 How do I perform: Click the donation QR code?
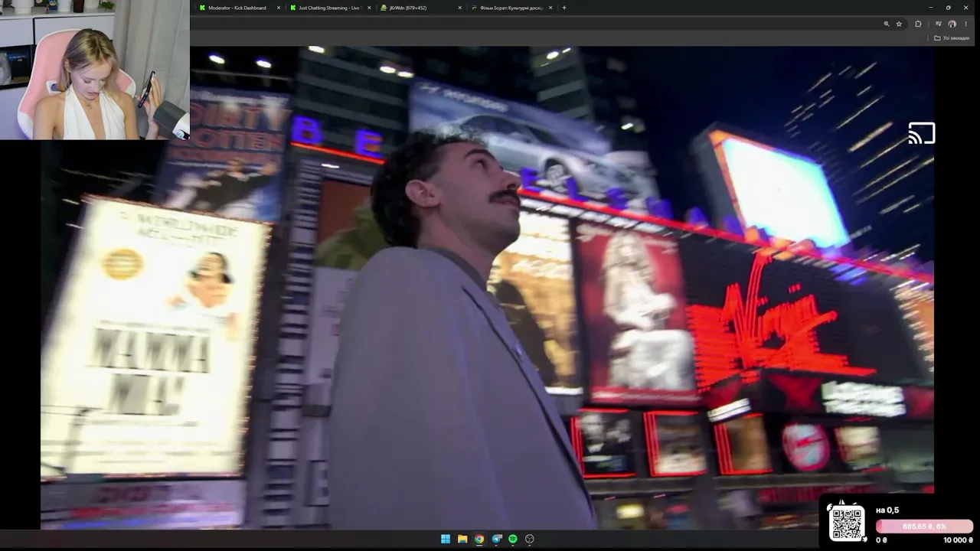(x=847, y=523)
